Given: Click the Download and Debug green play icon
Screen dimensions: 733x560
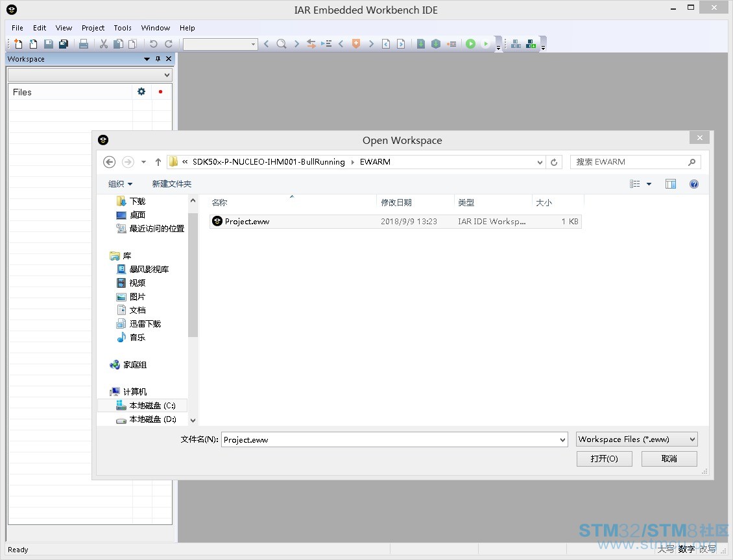Looking at the screenshot, I should 471,44.
